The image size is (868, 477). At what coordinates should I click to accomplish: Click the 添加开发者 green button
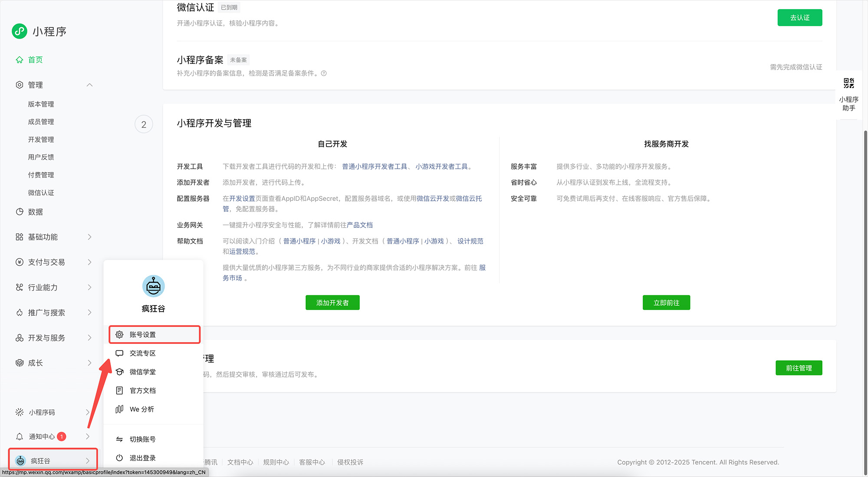pyautogui.click(x=332, y=303)
